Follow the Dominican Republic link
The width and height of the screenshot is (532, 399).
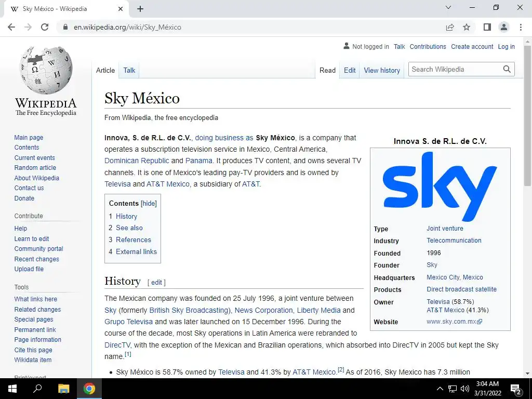(137, 161)
